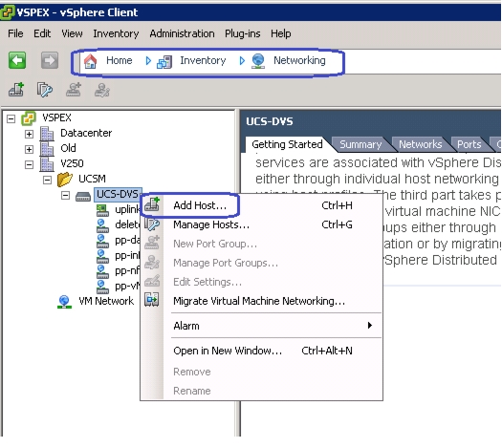Screen dimensions: 502x448
Task: Click the Manage Hosts icon in context menu
Action: tap(152, 224)
